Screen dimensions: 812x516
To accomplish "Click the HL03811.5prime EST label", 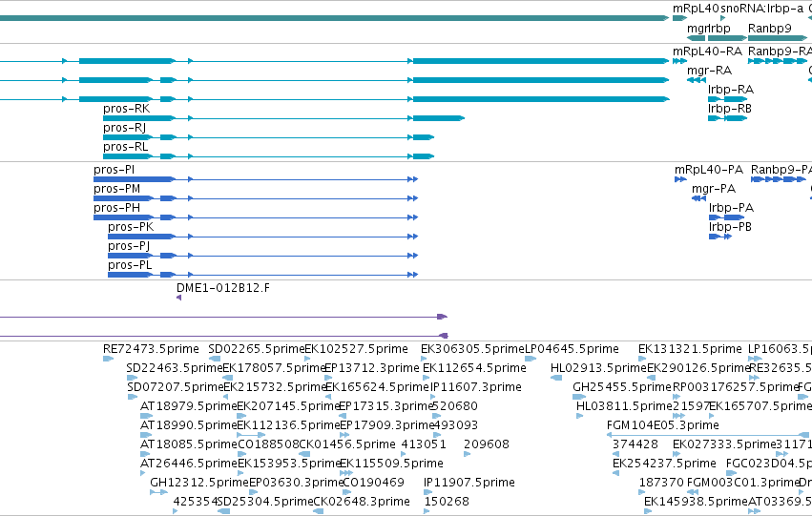I will [x=625, y=406].
